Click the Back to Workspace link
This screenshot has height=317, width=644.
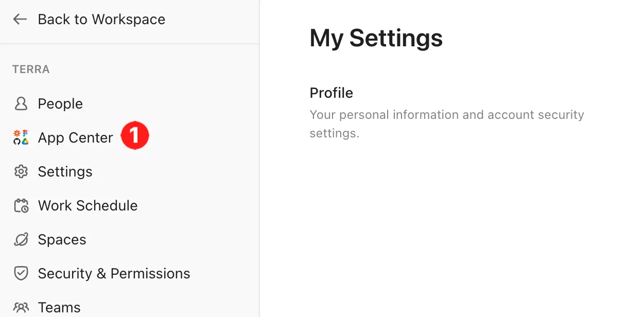[101, 19]
